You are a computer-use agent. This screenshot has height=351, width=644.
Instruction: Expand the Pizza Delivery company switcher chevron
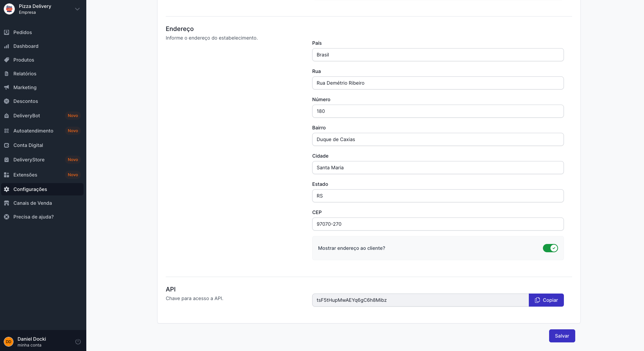pyautogui.click(x=77, y=9)
